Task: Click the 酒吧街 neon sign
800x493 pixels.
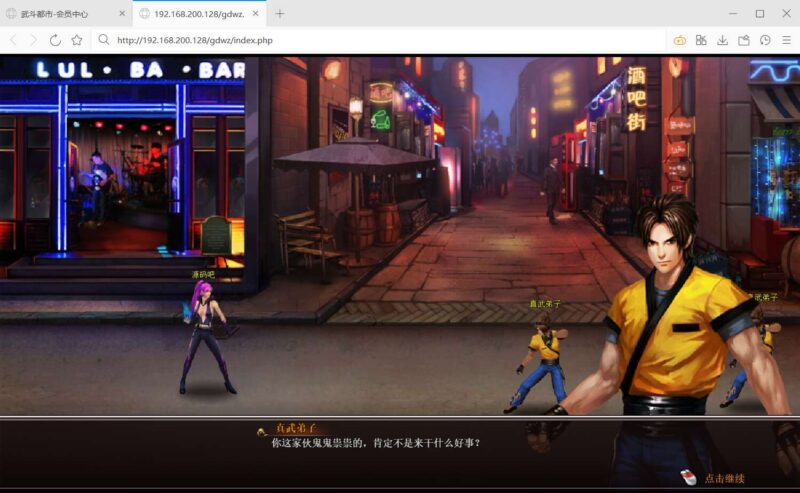Action: [x=636, y=99]
